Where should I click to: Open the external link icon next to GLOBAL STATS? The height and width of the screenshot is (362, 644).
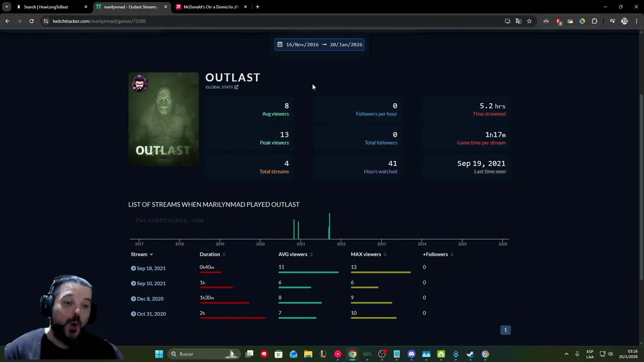tap(236, 87)
